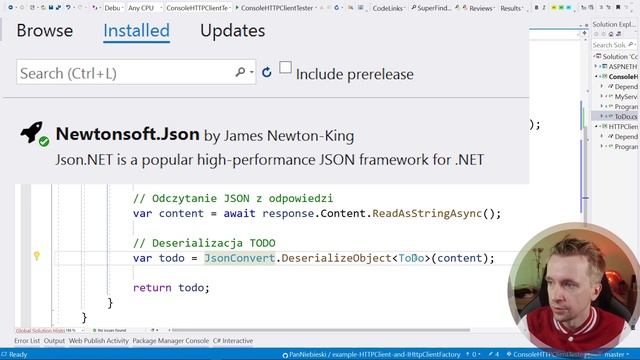Click the horizontal scrollbar of the code editor

320,330
